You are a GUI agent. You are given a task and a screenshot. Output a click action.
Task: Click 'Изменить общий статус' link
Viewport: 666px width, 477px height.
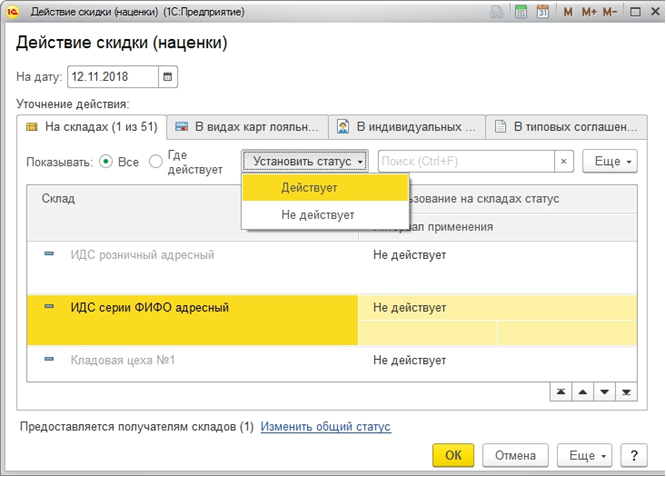[325, 427]
